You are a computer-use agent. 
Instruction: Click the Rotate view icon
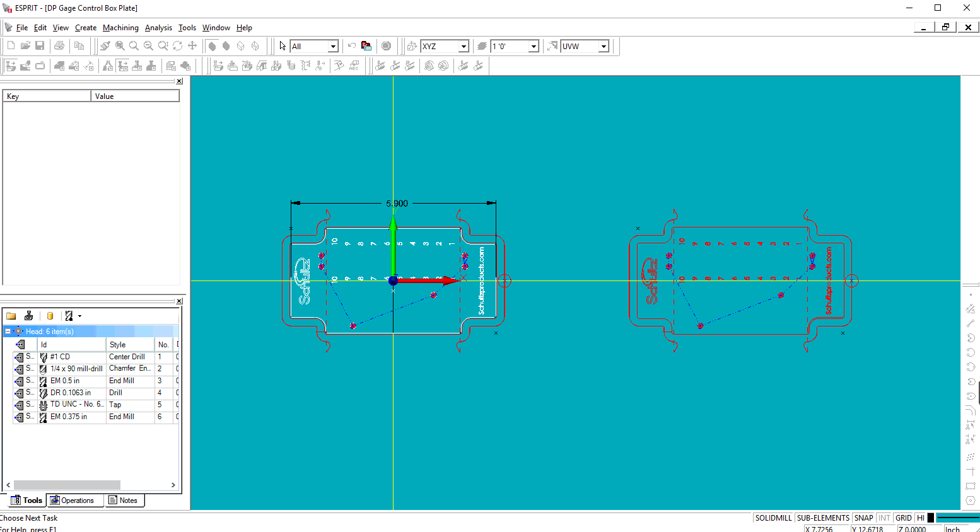[178, 45]
